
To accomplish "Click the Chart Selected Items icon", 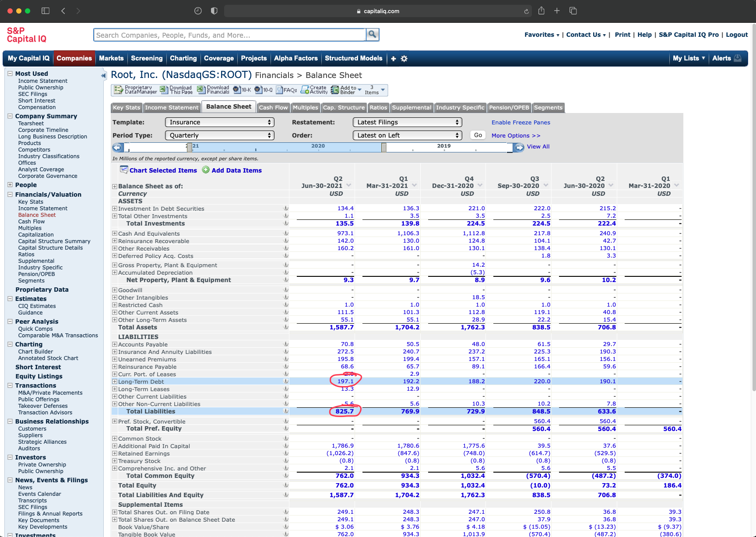I will (124, 170).
